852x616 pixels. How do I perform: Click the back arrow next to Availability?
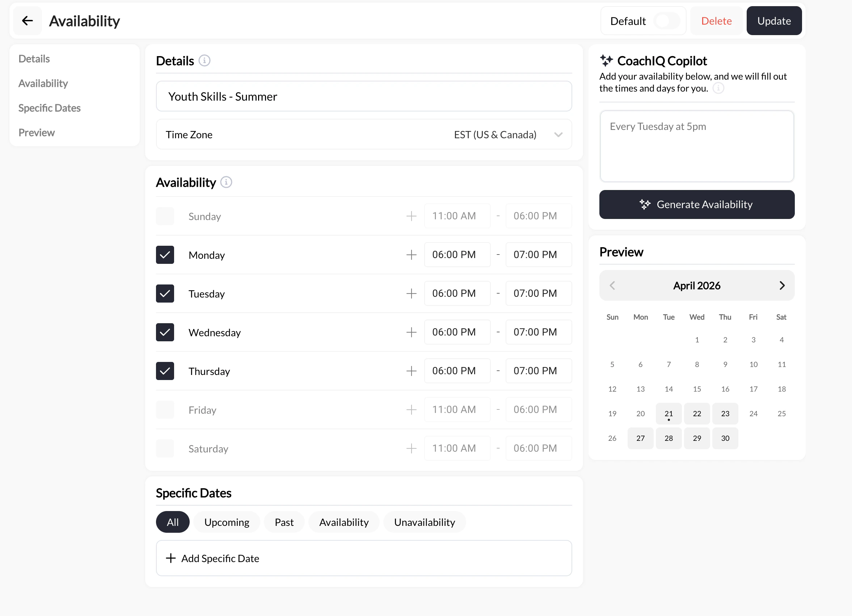pyautogui.click(x=28, y=21)
